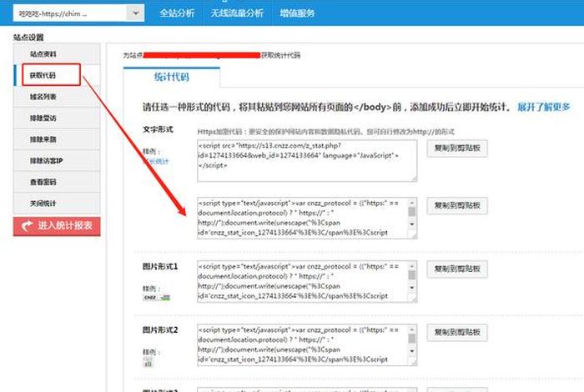Copy the second 文字形式 code to clipboard
This screenshot has width=584, height=392.
coord(457,205)
